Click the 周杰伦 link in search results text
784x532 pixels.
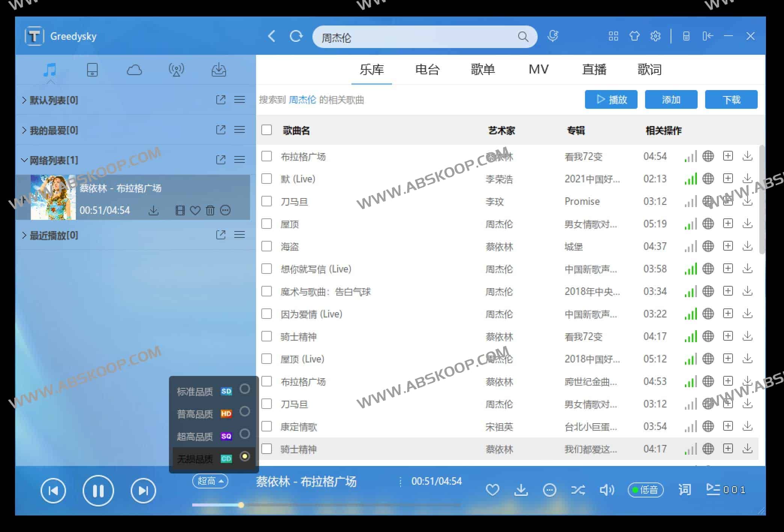(x=303, y=100)
